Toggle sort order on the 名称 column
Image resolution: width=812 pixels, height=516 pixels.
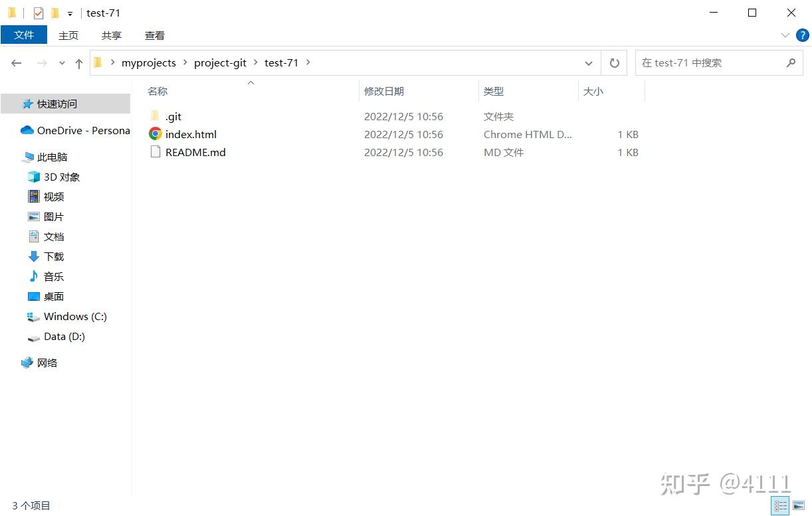(x=157, y=91)
